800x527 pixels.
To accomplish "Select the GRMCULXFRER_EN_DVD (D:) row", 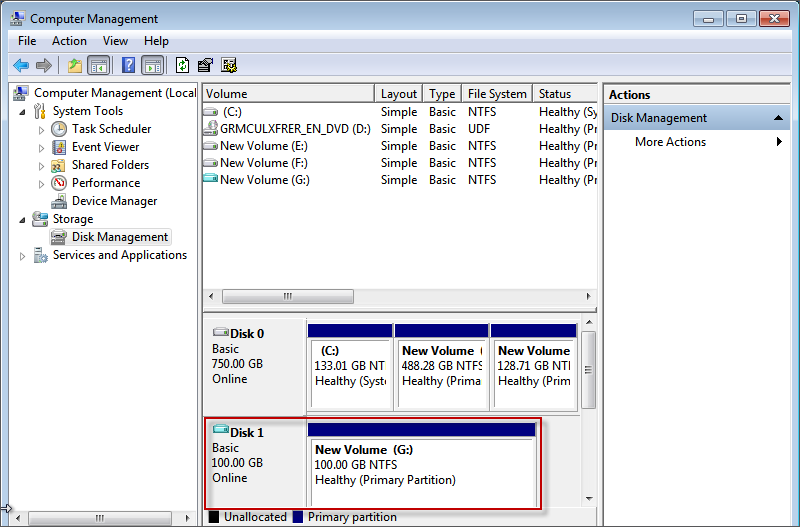I will point(400,129).
